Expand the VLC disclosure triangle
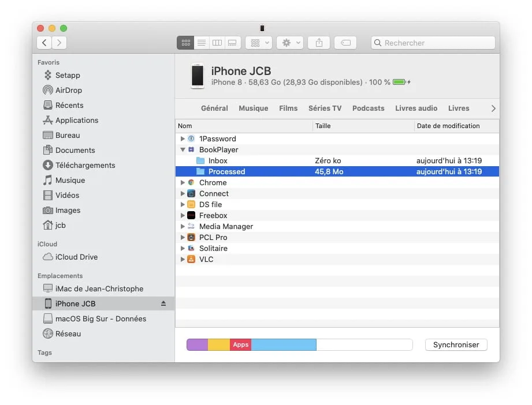 point(183,259)
